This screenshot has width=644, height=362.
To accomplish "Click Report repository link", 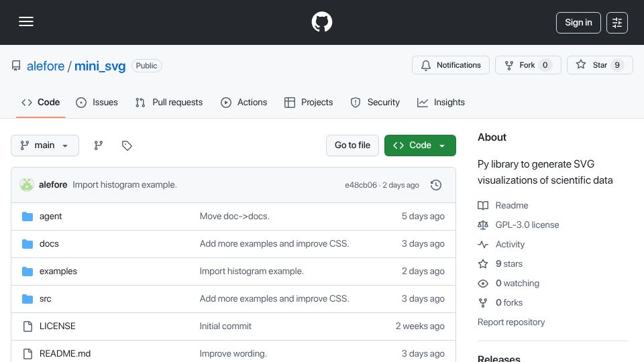I will (511, 322).
